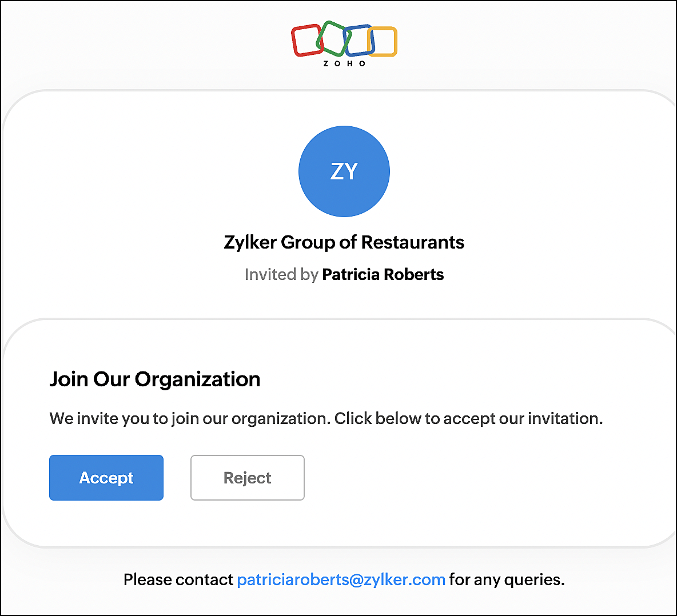Reject the organization invitation
Viewport: 677px width, 616px height.
(x=248, y=478)
